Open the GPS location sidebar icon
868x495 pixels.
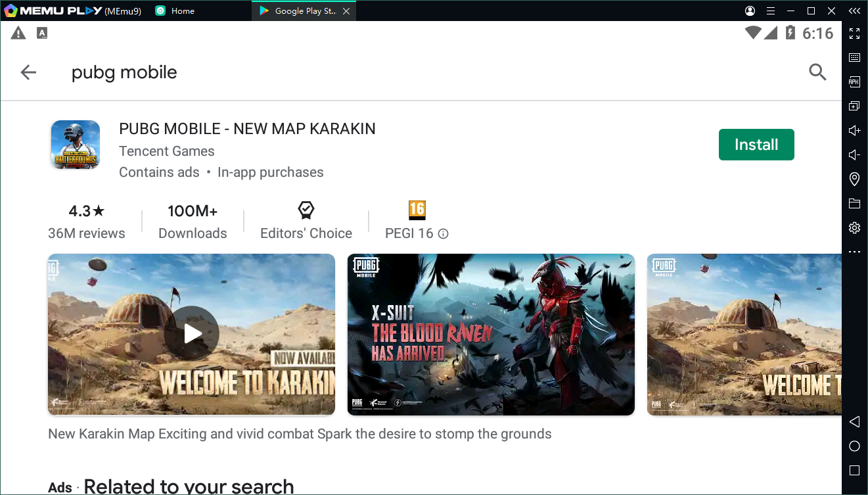click(854, 179)
